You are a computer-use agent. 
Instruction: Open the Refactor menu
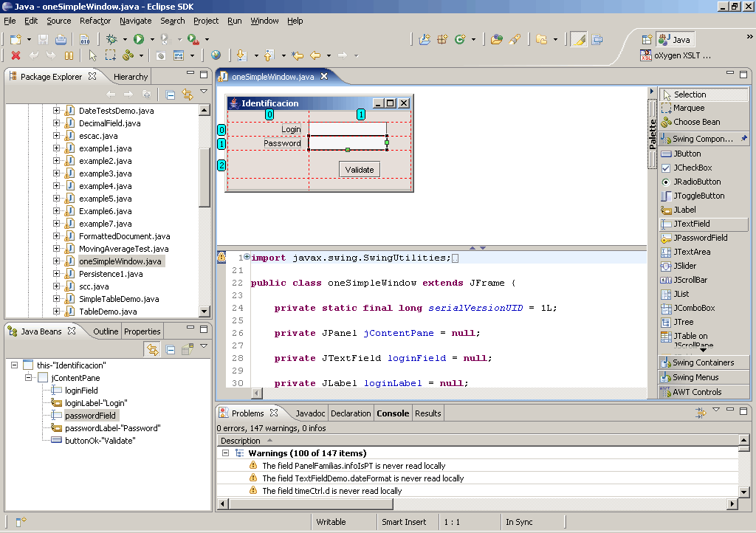[x=94, y=21]
